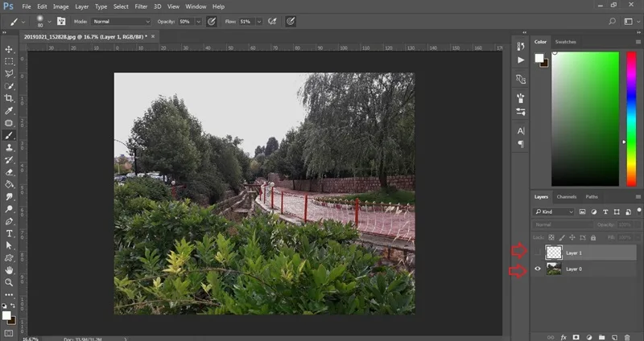Select the Layer 1 thumbnail
Image resolution: width=644 pixels, height=341 pixels.
point(554,253)
